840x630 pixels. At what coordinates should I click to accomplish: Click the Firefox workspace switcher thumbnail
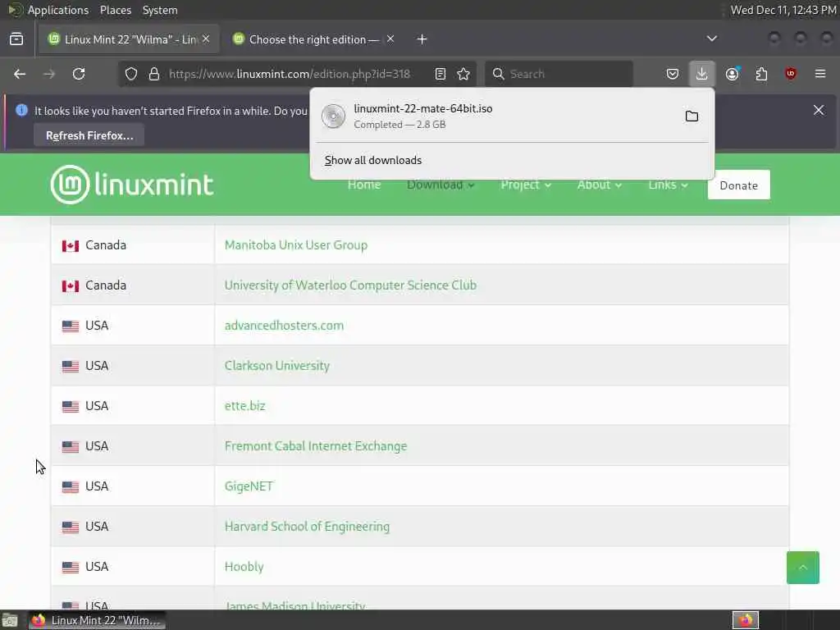point(745,620)
